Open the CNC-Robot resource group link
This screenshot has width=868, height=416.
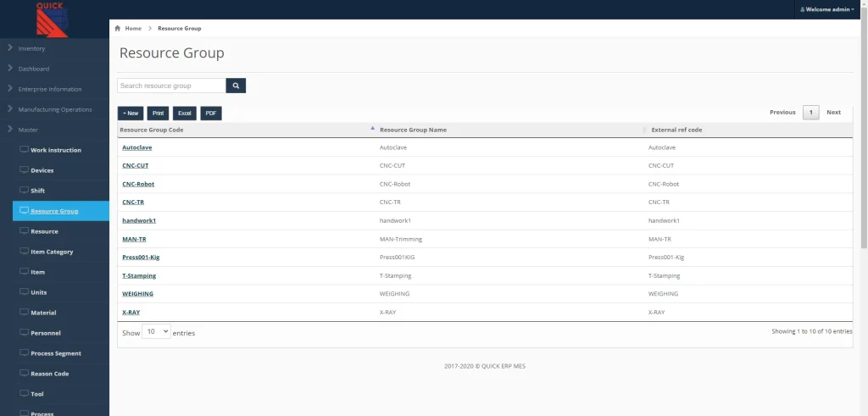tap(138, 184)
